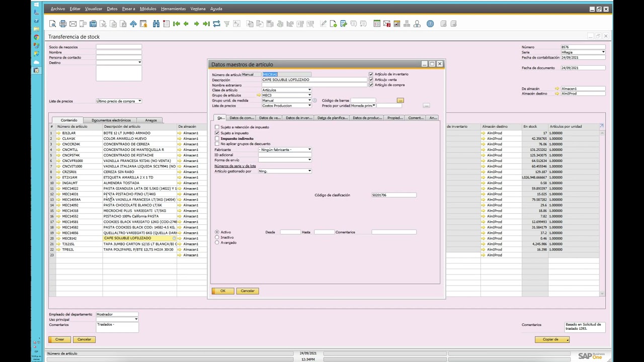Open Artículo gestionado por dropdown

pos(309,171)
